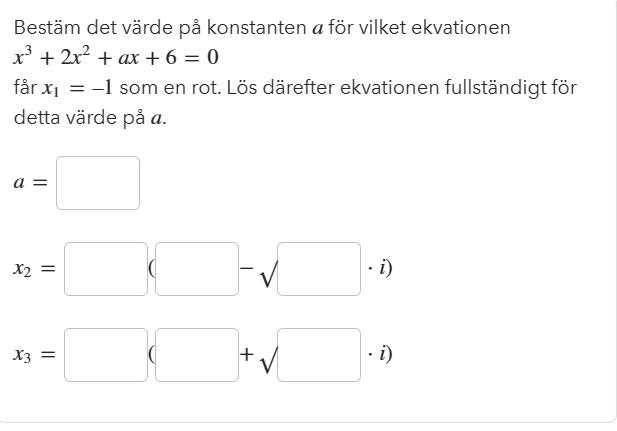
Task: Click the "x2 =" label
Action: click(33, 269)
